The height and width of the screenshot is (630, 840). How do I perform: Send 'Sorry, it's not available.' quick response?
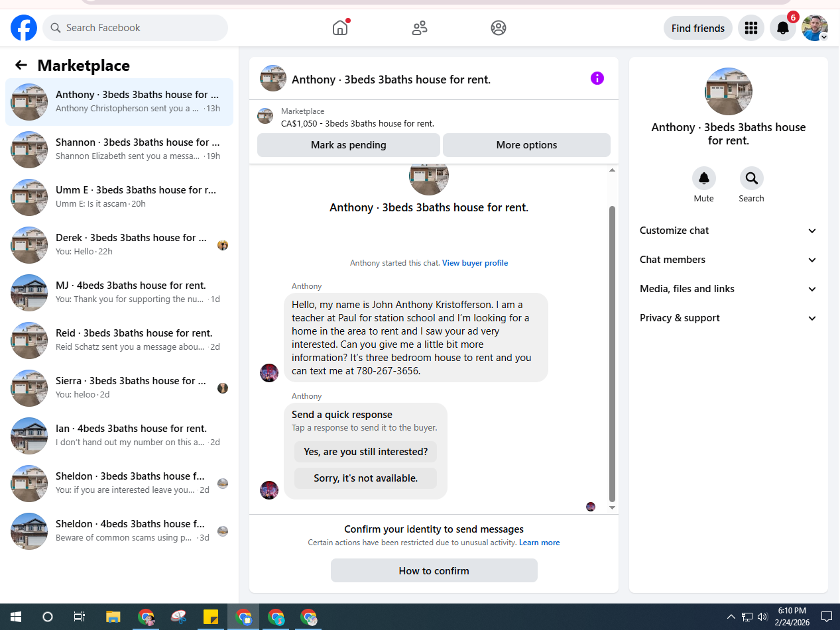point(366,478)
